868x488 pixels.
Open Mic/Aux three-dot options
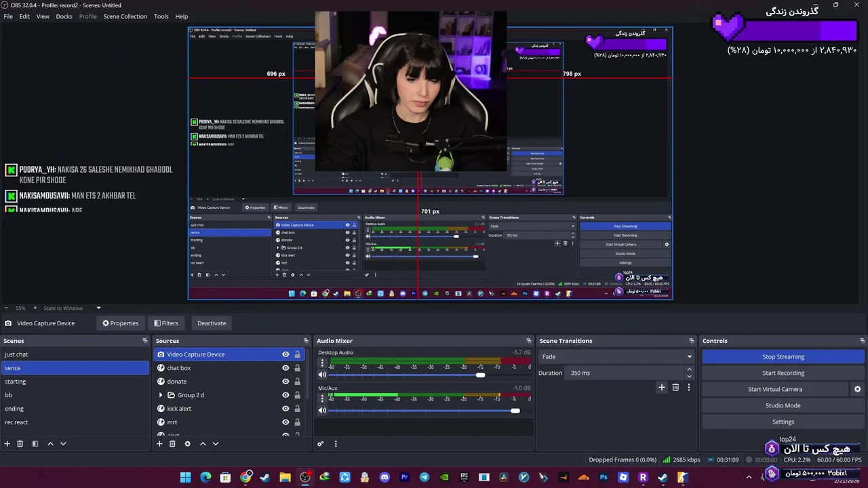[x=322, y=399]
